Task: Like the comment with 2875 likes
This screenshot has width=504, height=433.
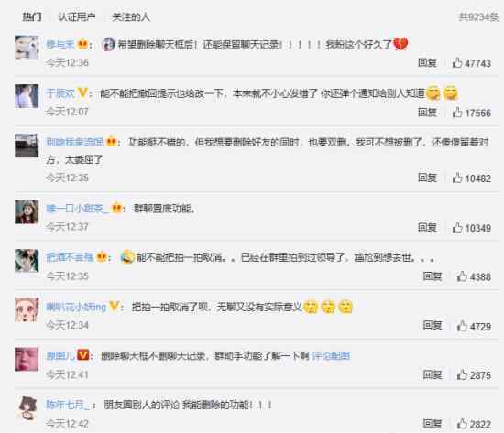Action: [x=462, y=374]
